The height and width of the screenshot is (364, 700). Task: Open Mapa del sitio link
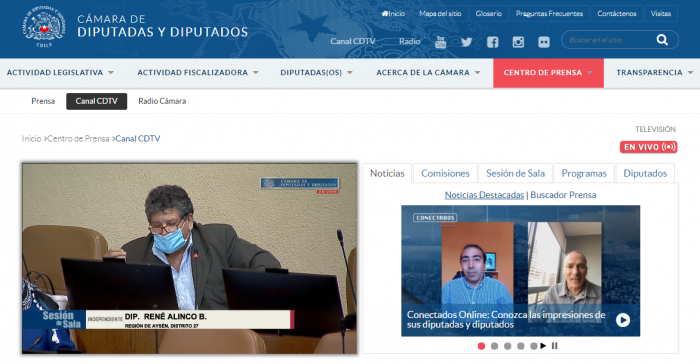(440, 13)
